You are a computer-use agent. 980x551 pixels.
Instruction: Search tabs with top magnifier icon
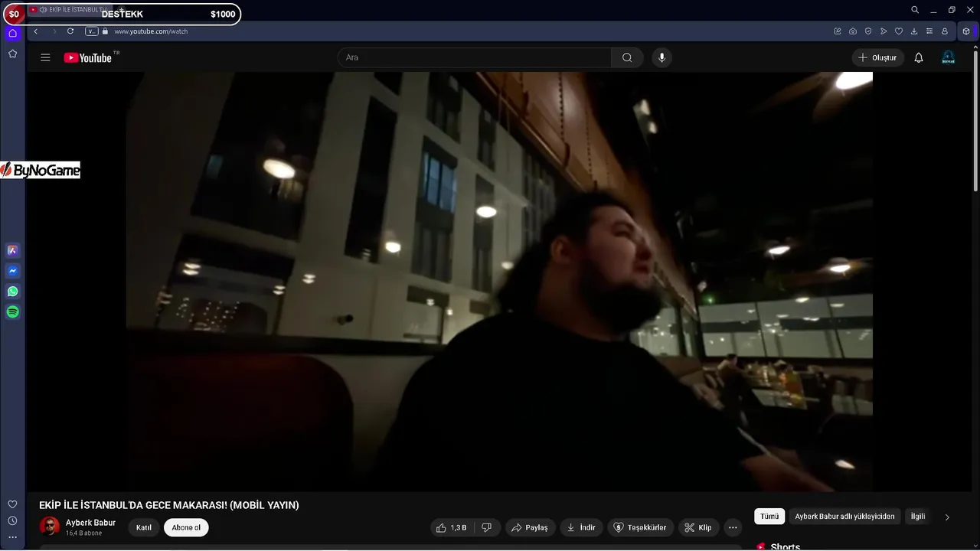[x=915, y=10]
